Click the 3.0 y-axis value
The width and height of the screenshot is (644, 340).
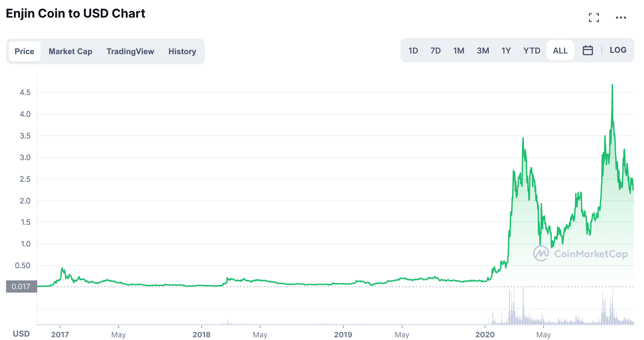25,157
